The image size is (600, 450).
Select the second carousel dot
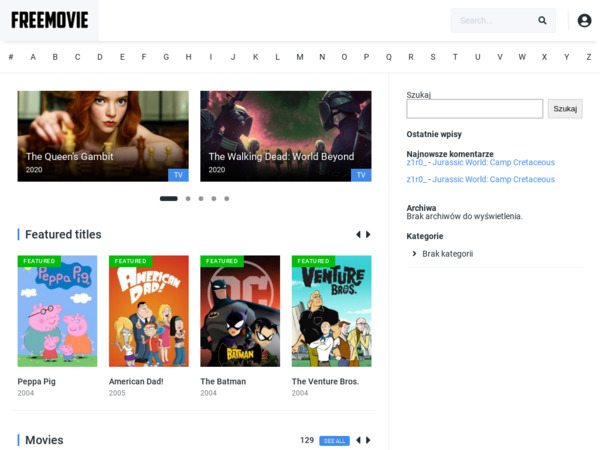point(188,199)
